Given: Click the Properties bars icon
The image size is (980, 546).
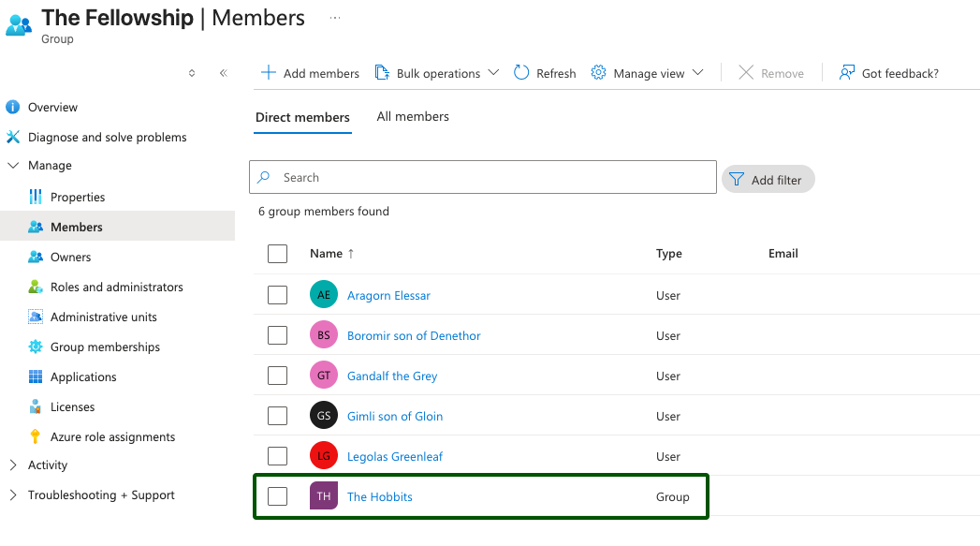Looking at the screenshot, I should [x=36, y=197].
